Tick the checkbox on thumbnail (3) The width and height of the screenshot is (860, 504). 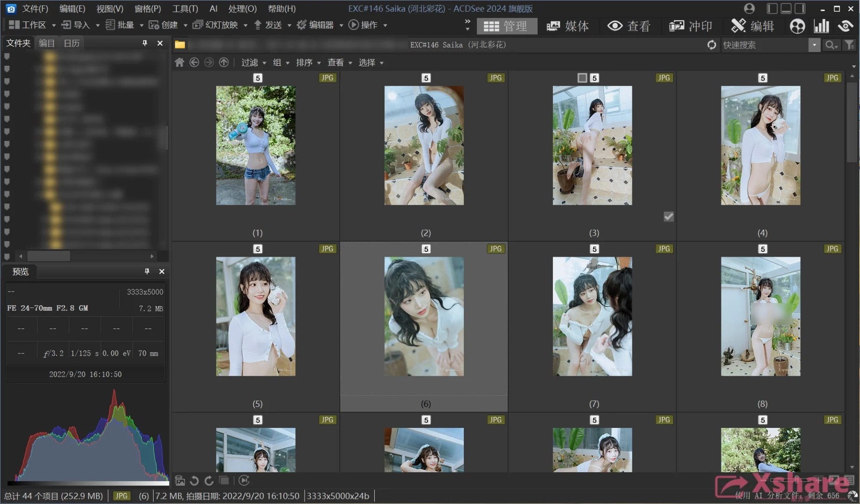582,78
